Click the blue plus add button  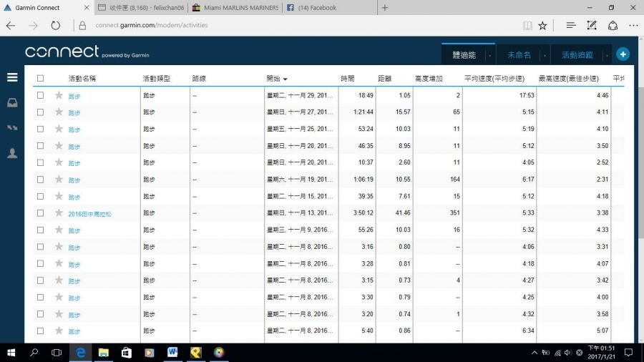coord(623,54)
